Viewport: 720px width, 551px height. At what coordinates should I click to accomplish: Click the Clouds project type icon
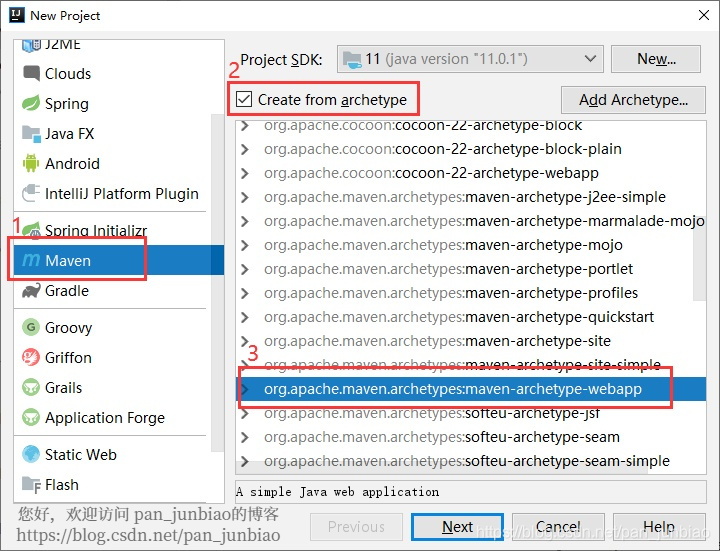(31, 73)
